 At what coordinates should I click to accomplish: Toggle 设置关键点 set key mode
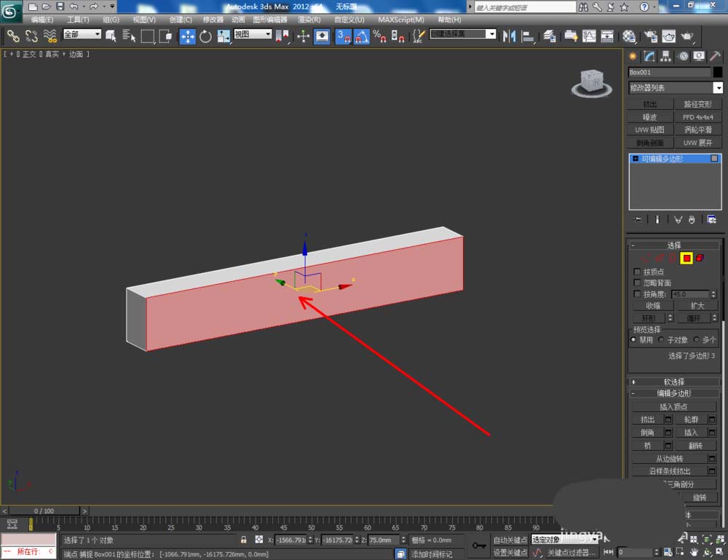510,553
